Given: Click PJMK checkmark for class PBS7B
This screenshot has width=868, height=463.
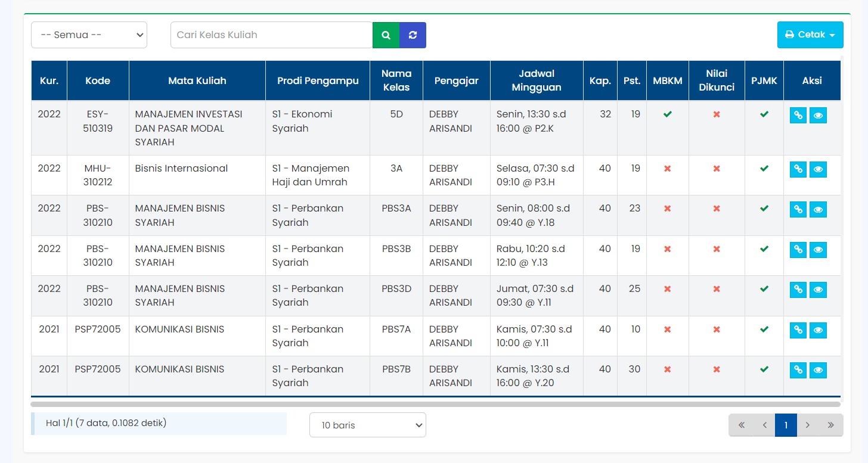Looking at the screenshot, I should point(764,369).
